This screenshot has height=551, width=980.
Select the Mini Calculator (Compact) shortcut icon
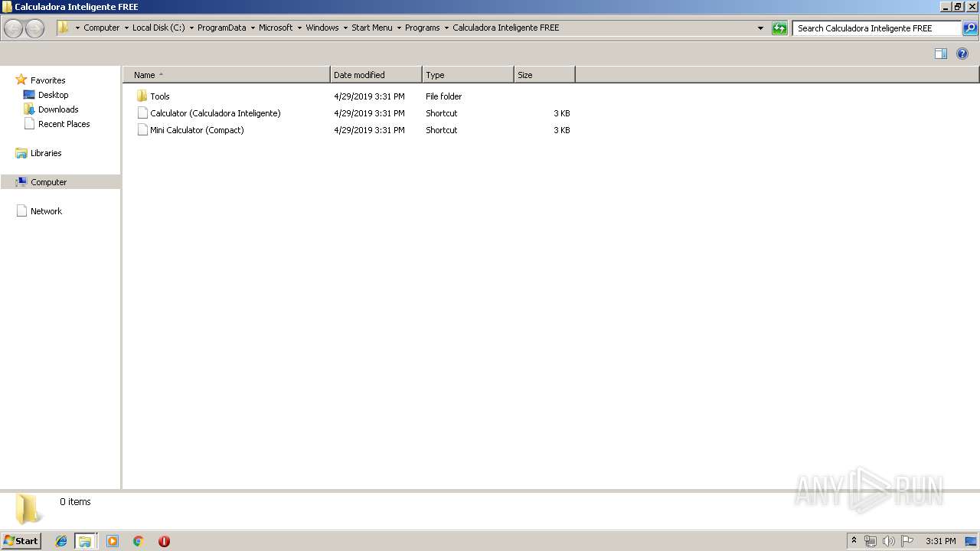click(x=142, y=130)
